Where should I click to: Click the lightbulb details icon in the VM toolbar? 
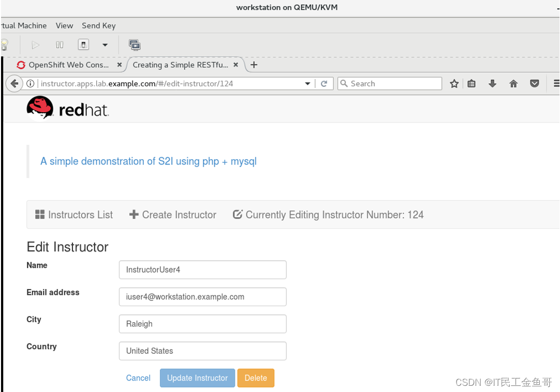click(x=4, y=45)
